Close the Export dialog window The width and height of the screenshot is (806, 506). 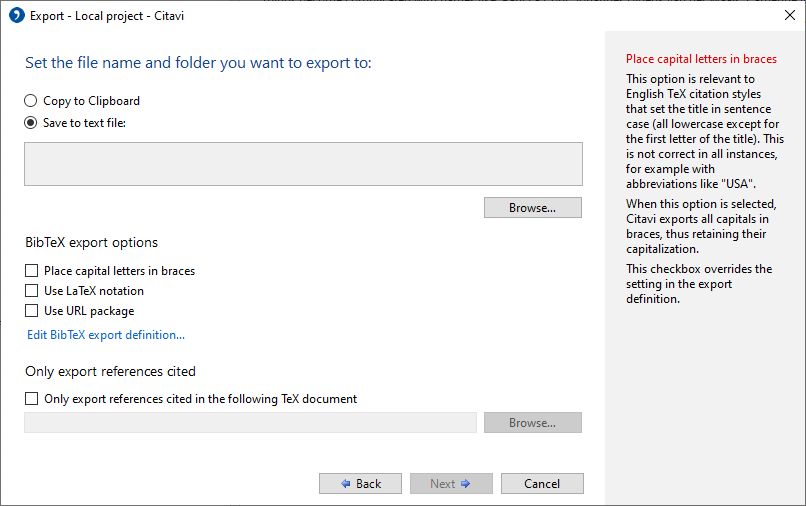pos(789,16)
